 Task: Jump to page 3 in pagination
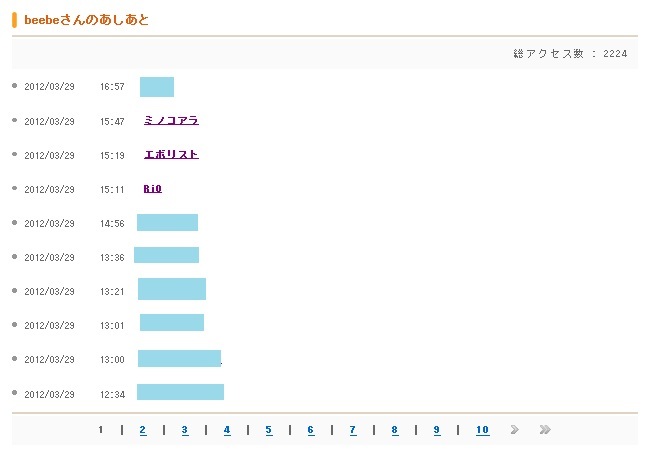[184, 430]
